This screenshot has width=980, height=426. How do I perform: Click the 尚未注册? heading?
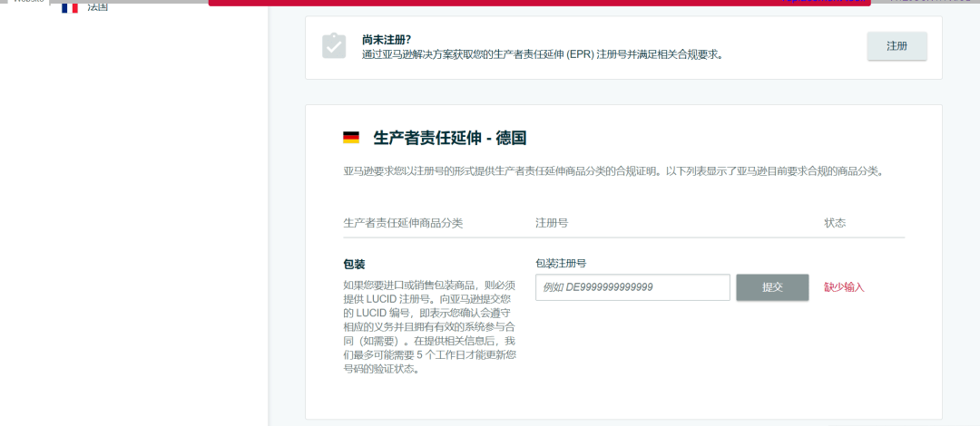tap(387, 40)
